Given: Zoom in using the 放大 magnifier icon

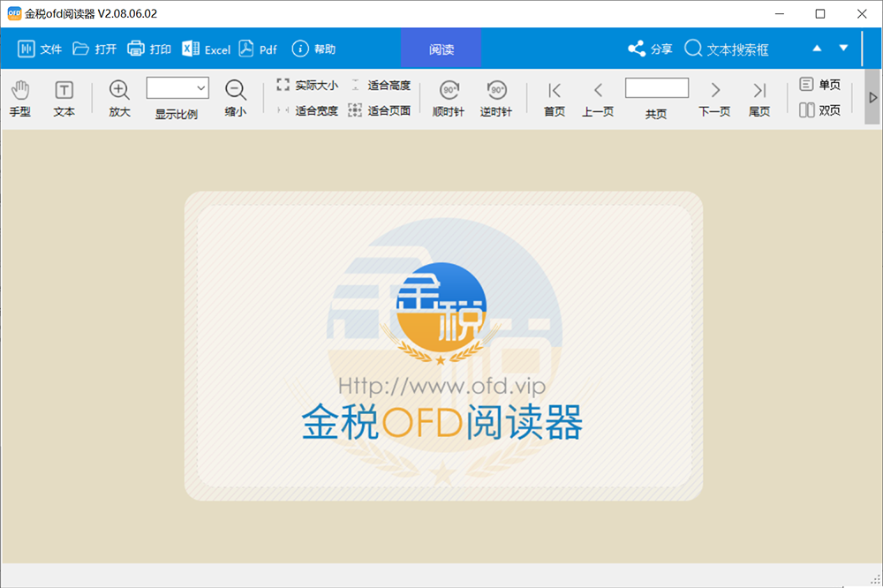Looking at the screenshot, I should pos(118,89).
